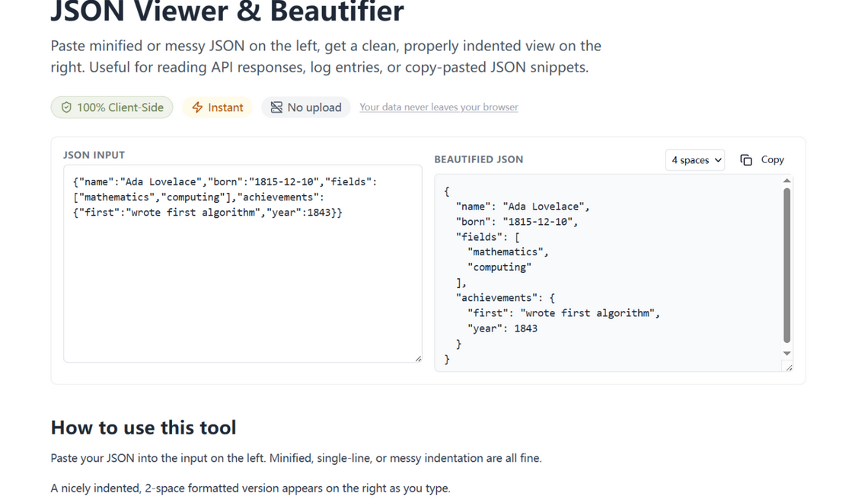This screenshot has height=503, width=868.
Task: Click the beautified output resize handle
Action: tap(789, 367)
